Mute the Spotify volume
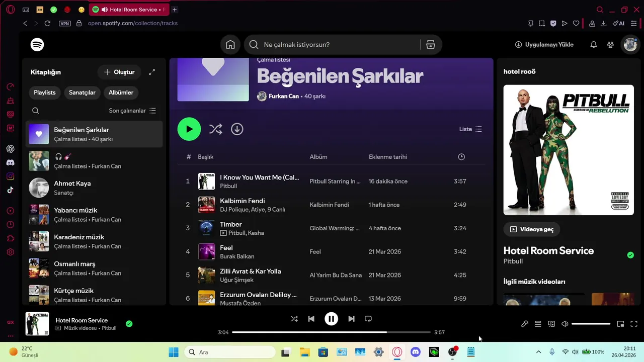This screenshot has height=362, width=644. coord(565,324)
